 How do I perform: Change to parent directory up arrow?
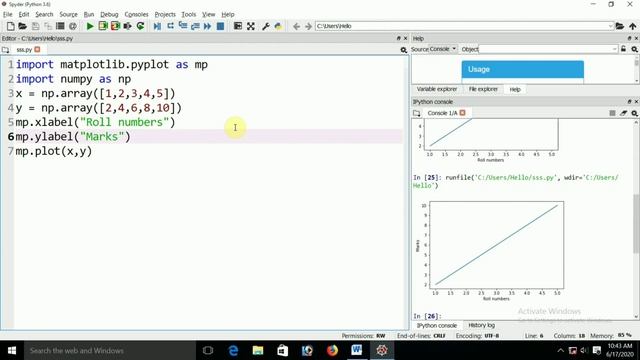pyautogui.click(x=633, y=26)
